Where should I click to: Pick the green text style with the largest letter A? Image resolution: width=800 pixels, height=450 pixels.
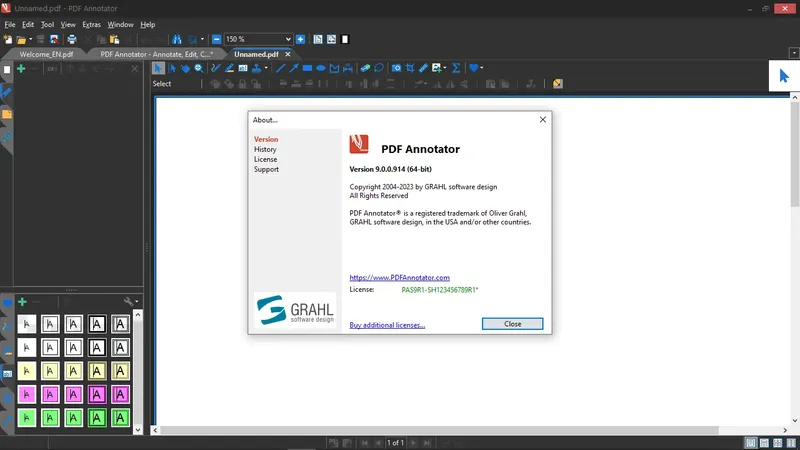(120, 418)
